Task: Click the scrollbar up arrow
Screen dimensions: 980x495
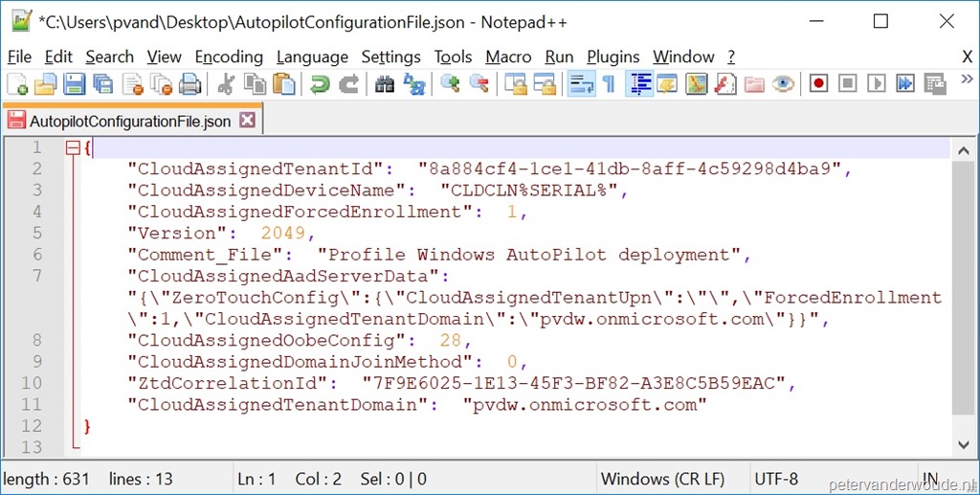Action: 964,150
